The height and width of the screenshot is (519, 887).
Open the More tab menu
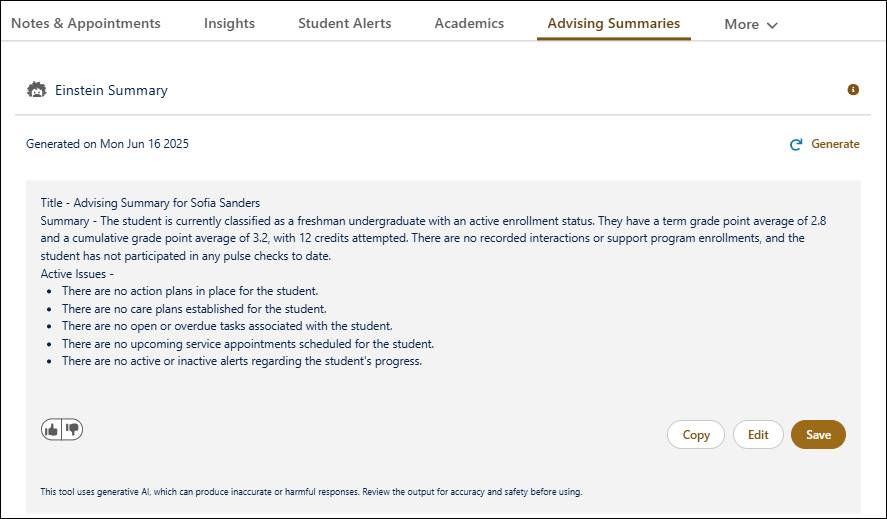[x=751, y=24]
